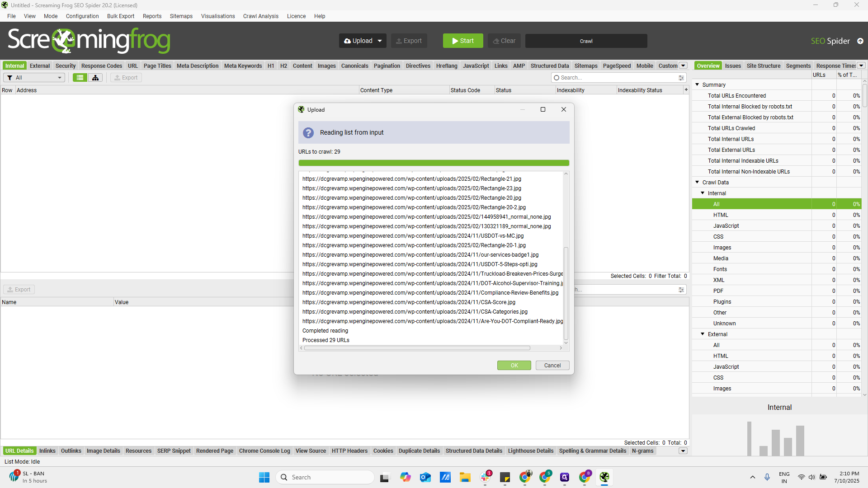
Task: Switch to the Response Codes tab
Action: pos(101,66)
